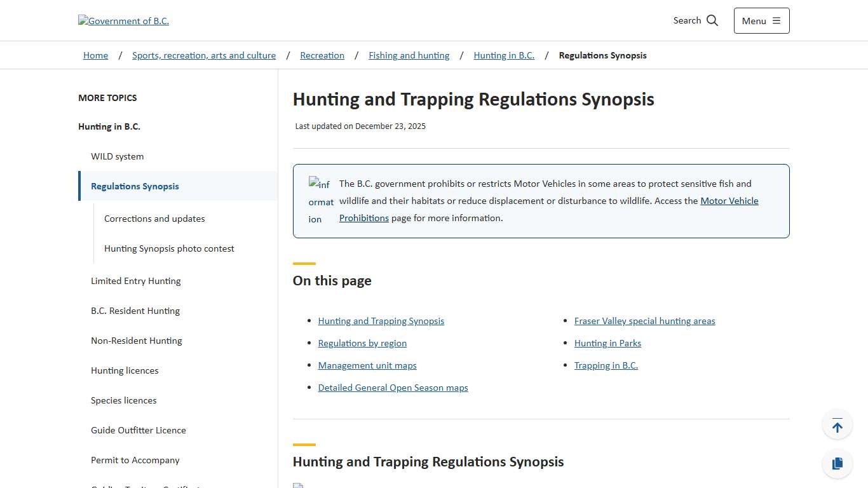The width and height of the screenshot is (868, 488).
Task: Open the Hunting Synopsis photo contest page
Action: click(169, 248)
